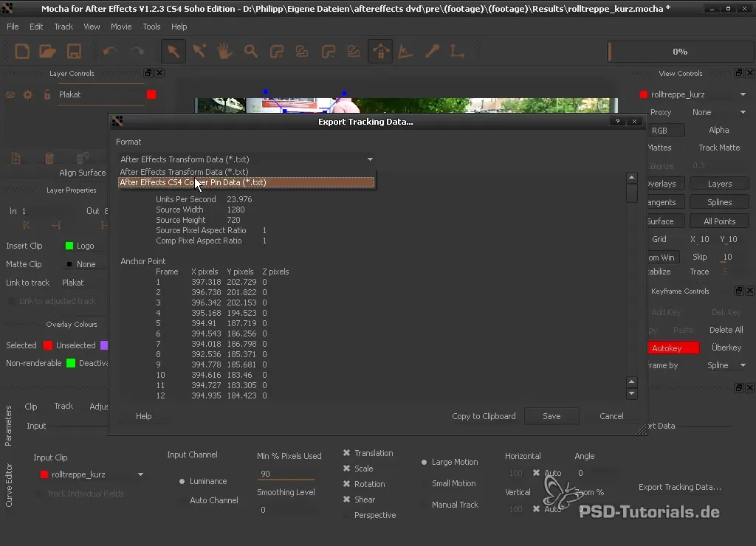Image resolution: width=756 pixels, height=546 pixels.
Task: Click Min % Pixels Used field
Action: tap(286, 474)
